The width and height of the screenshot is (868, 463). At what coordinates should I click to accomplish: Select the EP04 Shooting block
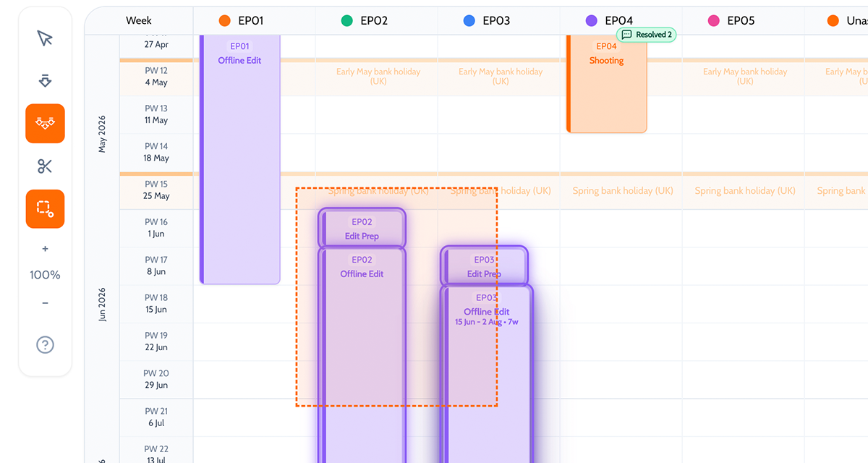point(606,87)
